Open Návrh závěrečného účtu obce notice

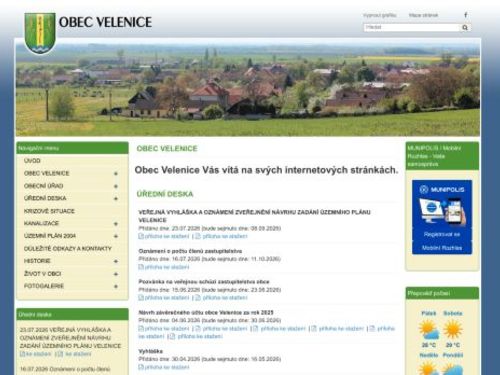[206, 312]
